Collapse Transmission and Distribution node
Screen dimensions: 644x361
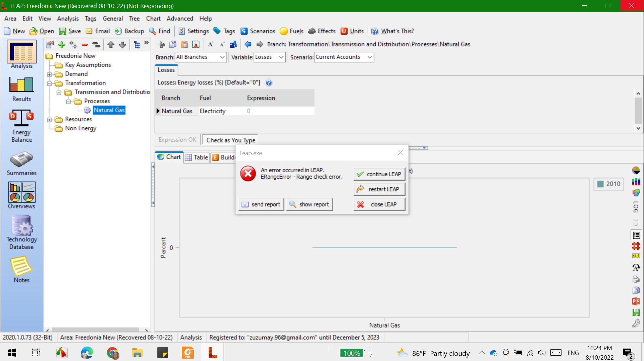point(59,92)
